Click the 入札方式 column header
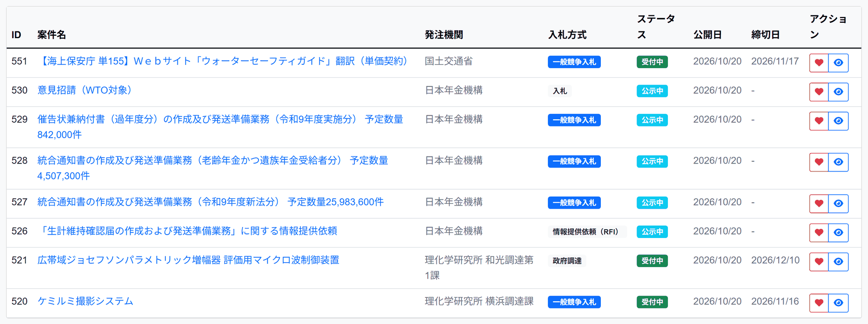868x324 pixels. pos(567,35)
